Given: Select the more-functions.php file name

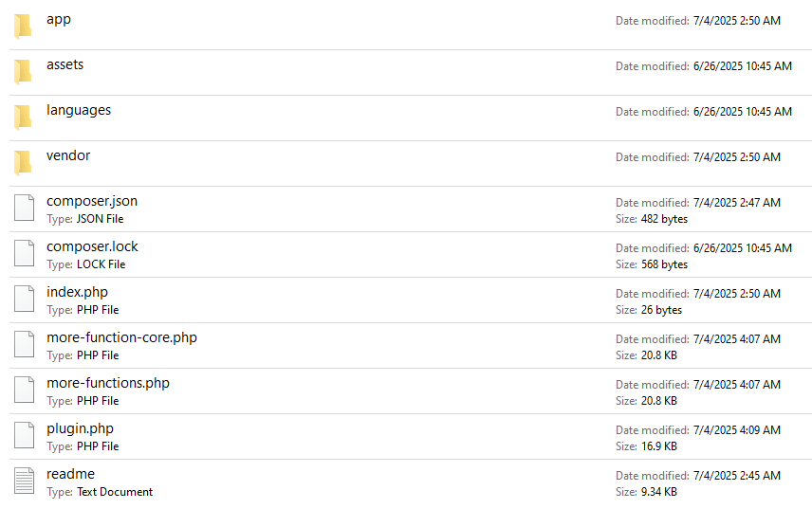Looking at the screenshot, I should coord(108,383).
